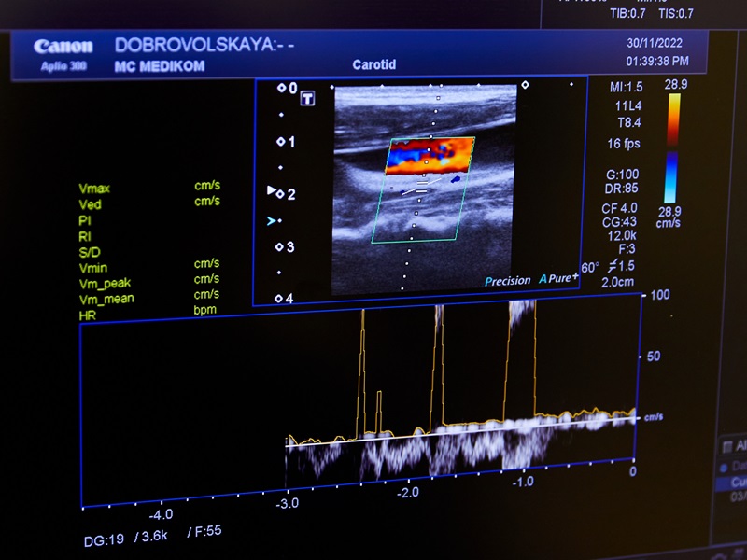Click the -1.0 time marker on spectrum
Screen dimensions: 747x560
pos(521,482)
